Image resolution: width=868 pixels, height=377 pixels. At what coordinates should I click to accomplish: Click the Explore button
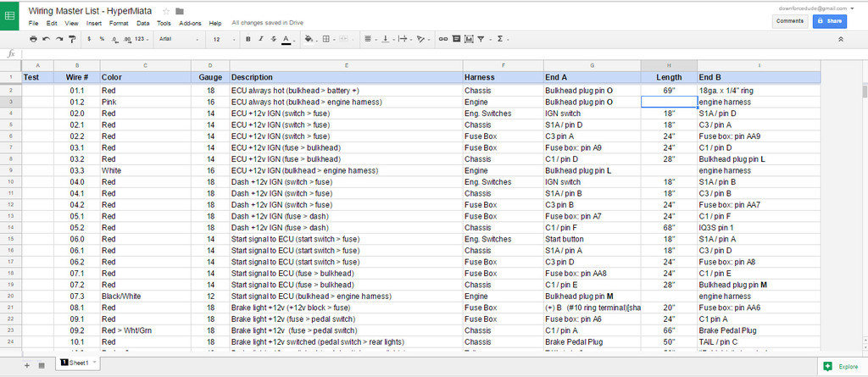(842, 367)
